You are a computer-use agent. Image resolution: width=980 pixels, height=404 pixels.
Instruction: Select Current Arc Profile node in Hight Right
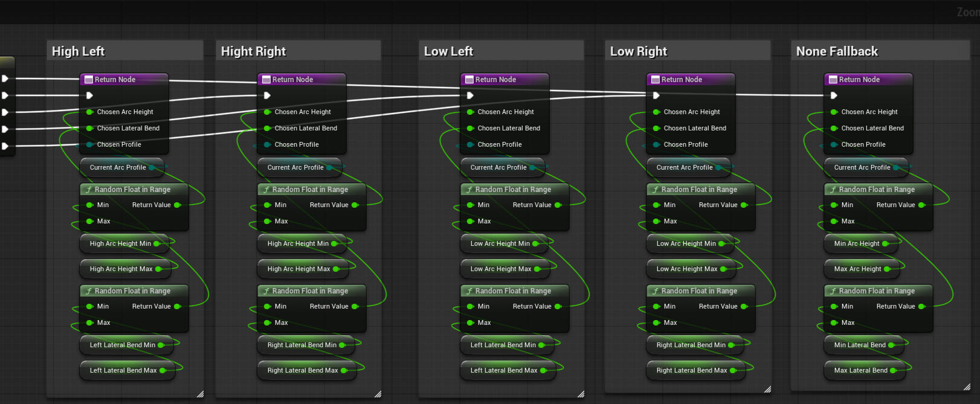[x=300, y=167]
